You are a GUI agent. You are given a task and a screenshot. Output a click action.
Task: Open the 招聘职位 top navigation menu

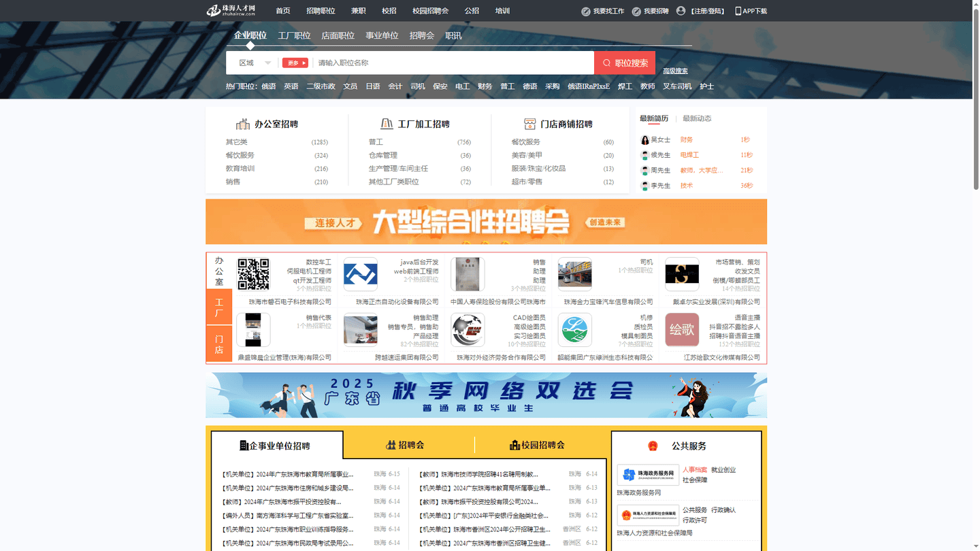click(x=321, y=11)
